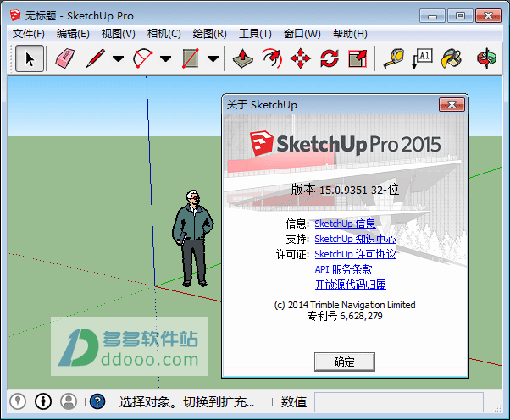Viewport: 510px width, 420px height.
Task: Pick the Scale tool
Action: point(358,58)
